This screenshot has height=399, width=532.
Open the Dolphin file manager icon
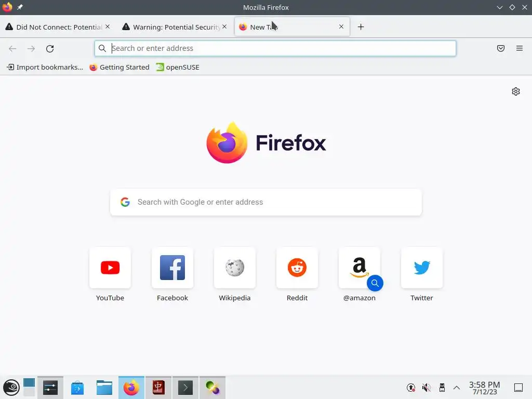tap(104, 388)
